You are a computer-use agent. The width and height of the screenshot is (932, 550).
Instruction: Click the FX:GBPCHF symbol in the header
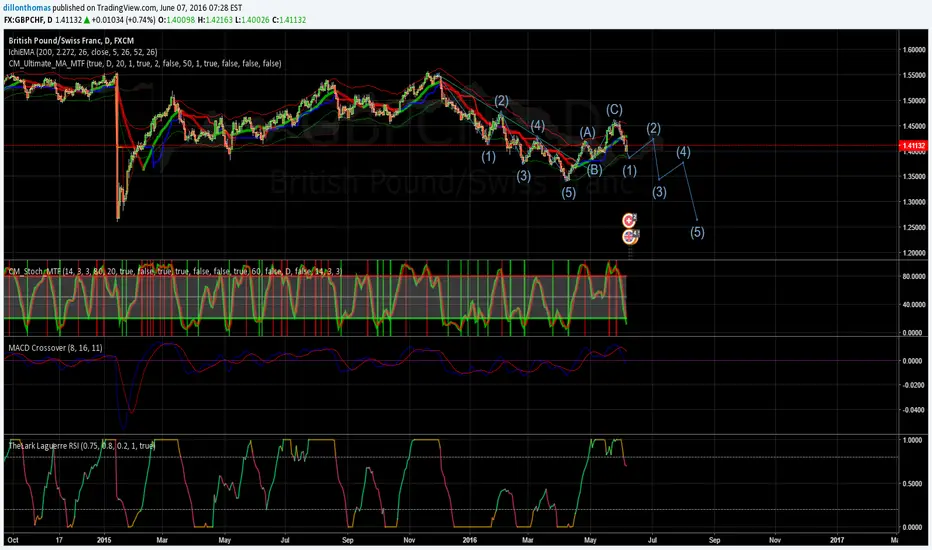[24, 20]
